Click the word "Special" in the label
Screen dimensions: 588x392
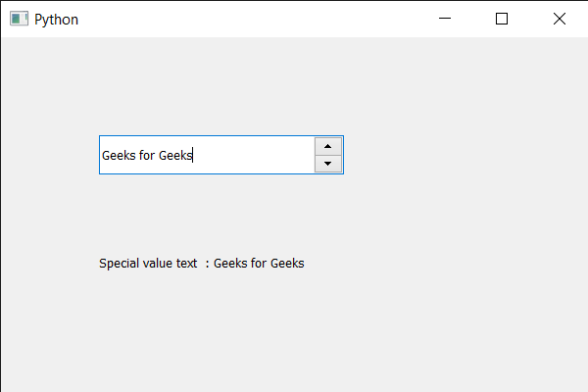click(x=120, y=263)
